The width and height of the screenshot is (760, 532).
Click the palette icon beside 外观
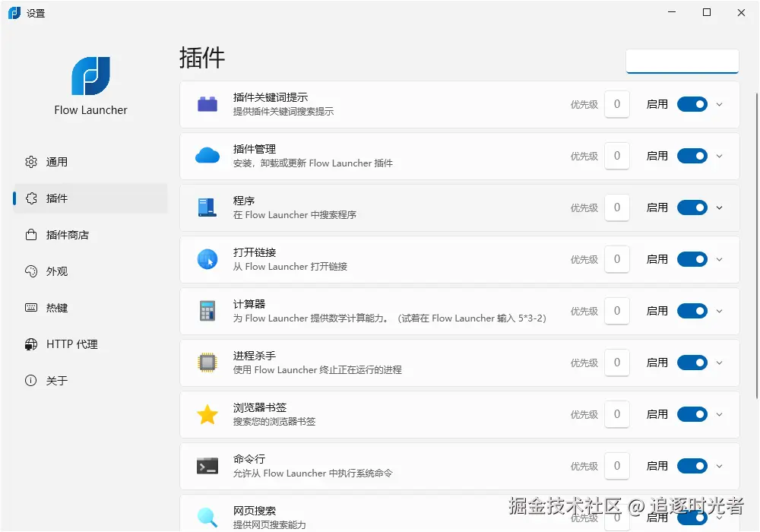click(31, 271)
